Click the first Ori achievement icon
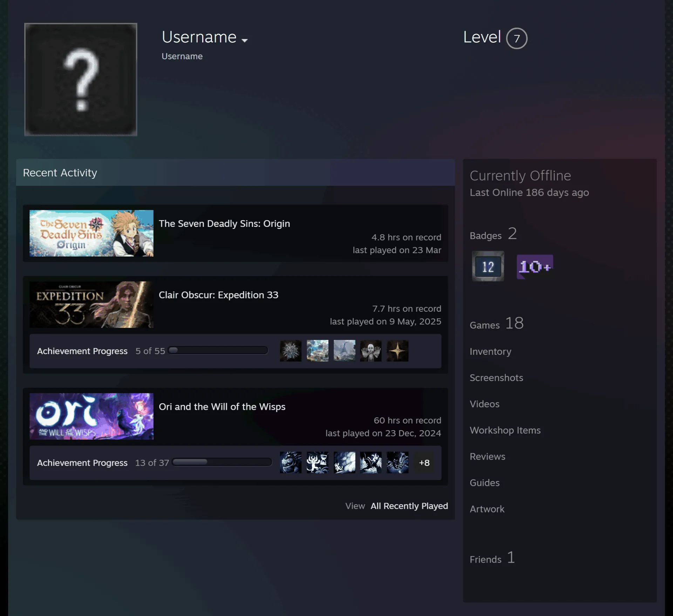The height and width of the screenshot is (616, 673). 291,462
